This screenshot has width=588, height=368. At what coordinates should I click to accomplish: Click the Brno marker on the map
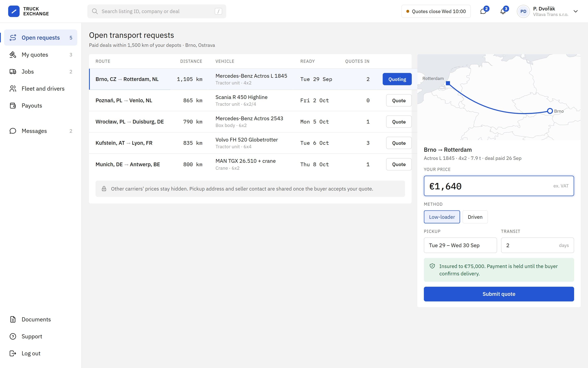[550, 111]
